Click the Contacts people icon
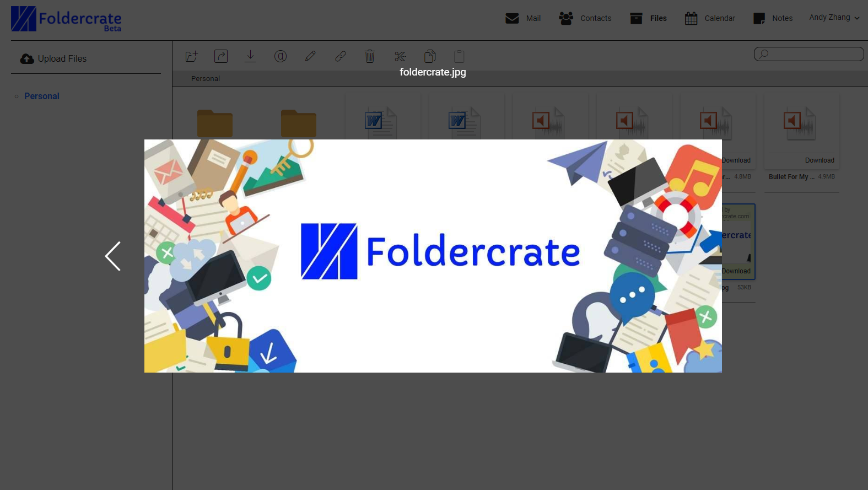 (x=566, y=18)
